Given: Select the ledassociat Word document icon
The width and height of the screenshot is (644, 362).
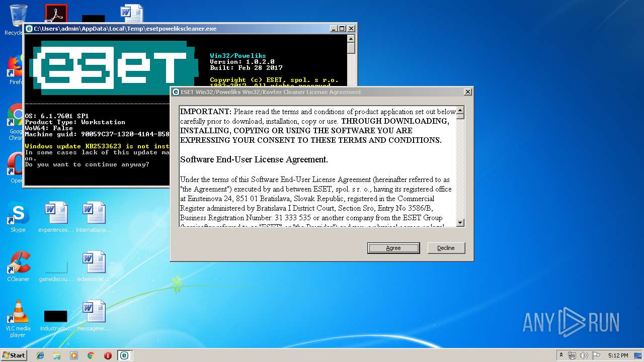Looking at the screenshot, I should pyautogui.click(x=94, y=266).
